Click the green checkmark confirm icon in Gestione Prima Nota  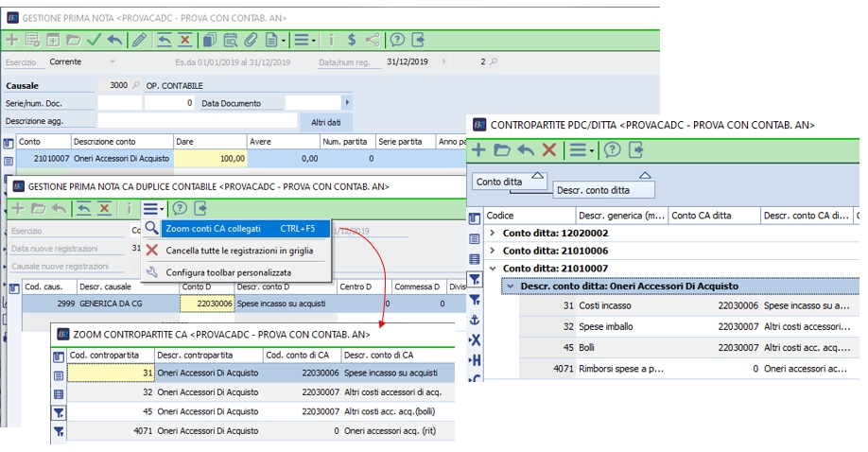(94, 40)
